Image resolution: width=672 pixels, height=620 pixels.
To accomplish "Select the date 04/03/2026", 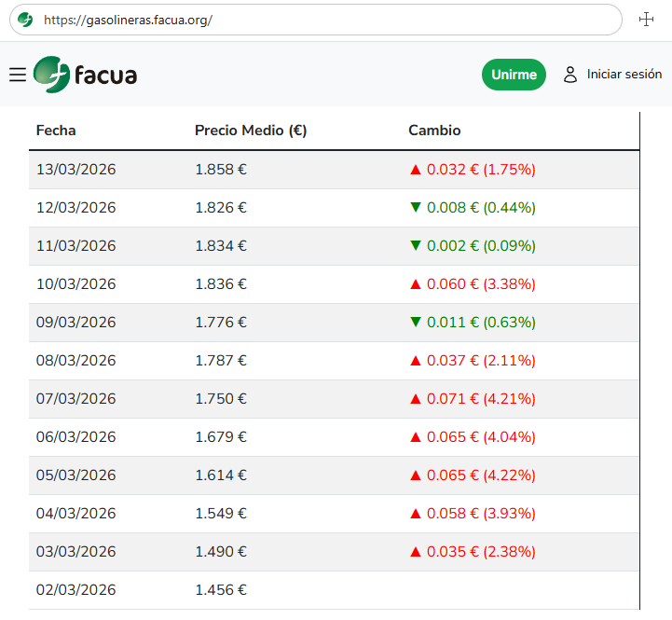I will point(75,513).
